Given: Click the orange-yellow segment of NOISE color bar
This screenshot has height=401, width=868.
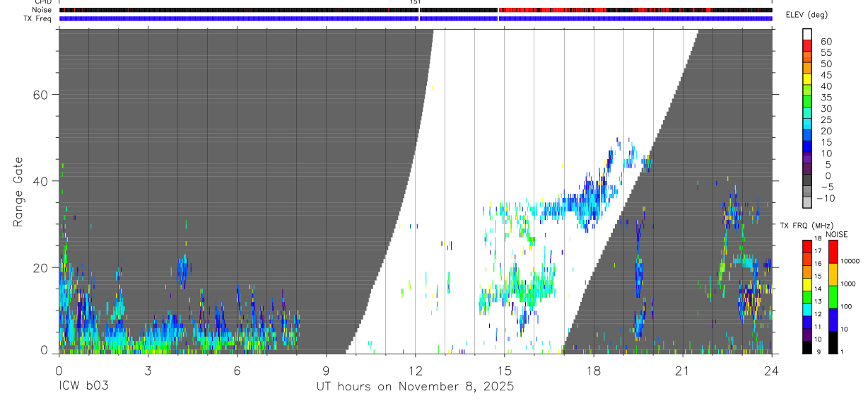Looking at the screenshot, I should click(833, 274).
